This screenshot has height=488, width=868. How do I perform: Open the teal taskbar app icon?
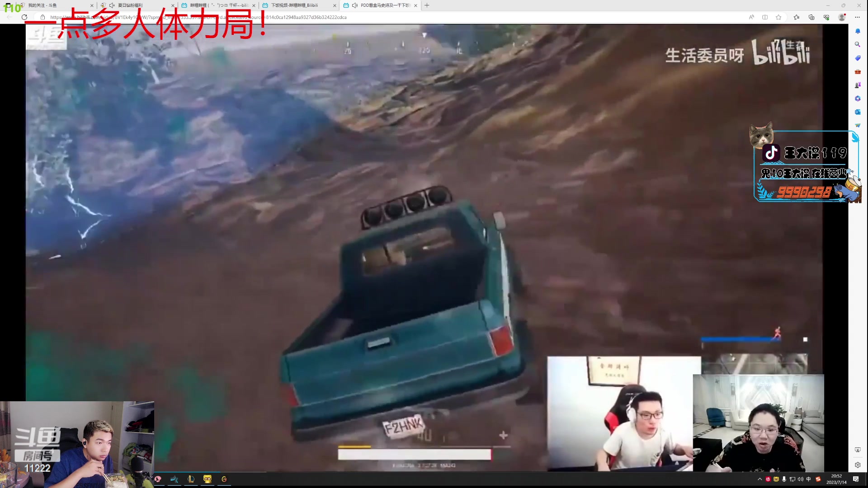(175, 479)
